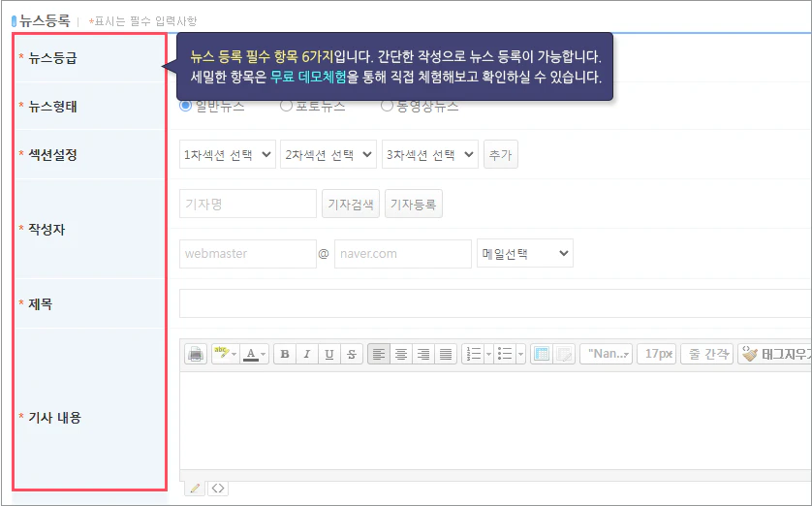Click inside the article content editor area
The image size is (812, 506).
(495, 421)
